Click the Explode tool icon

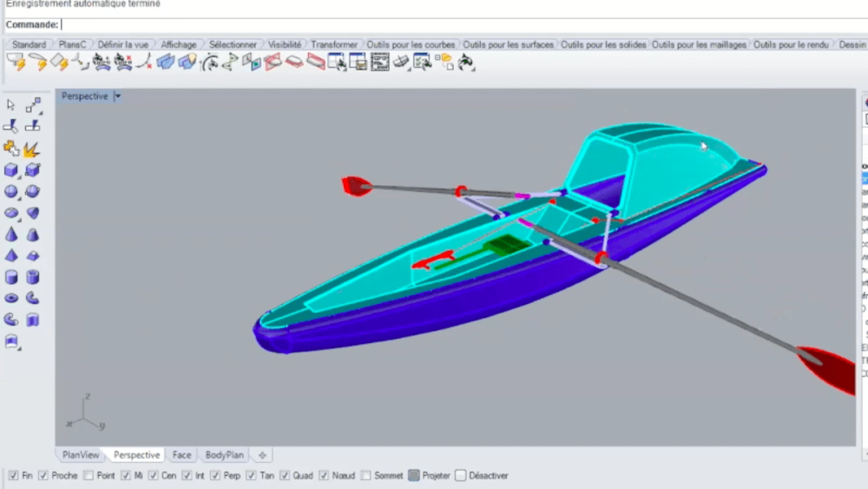pos(32,149)
